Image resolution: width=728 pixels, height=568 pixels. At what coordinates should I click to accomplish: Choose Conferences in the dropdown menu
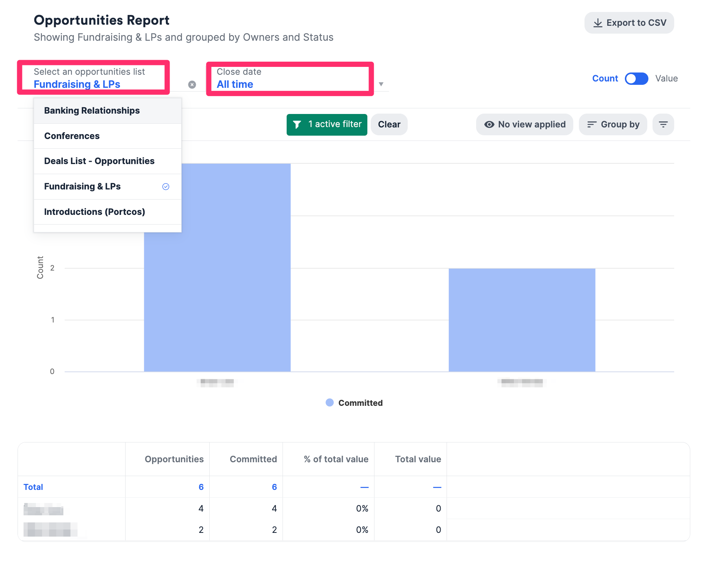[72, 136]
